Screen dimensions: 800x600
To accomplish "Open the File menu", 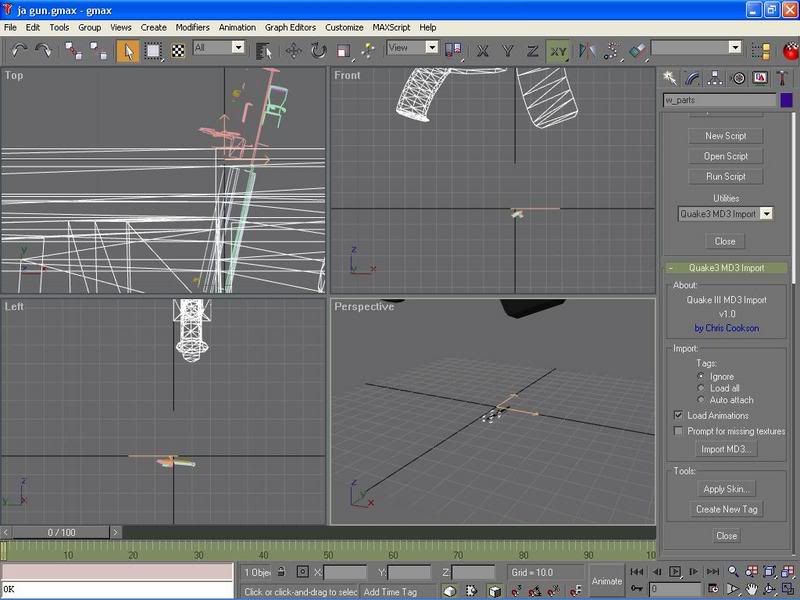I will pos(10,28).
